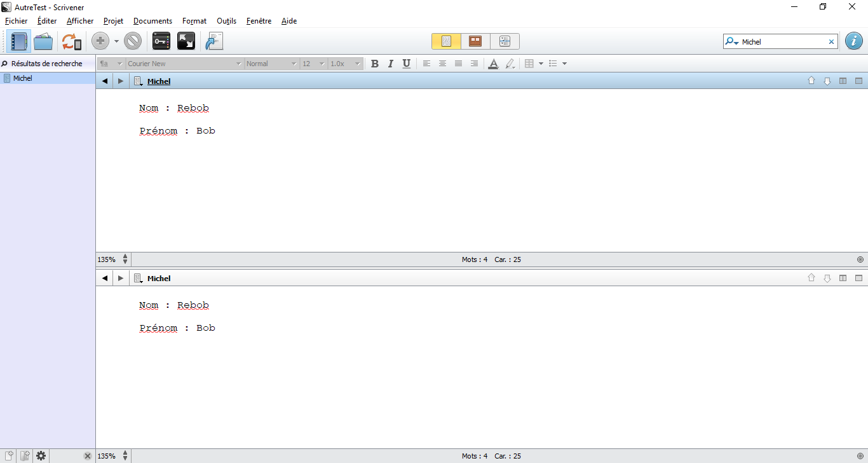Toggle bold formatting
The image size is (868, 463).
(x=374, y=64)
